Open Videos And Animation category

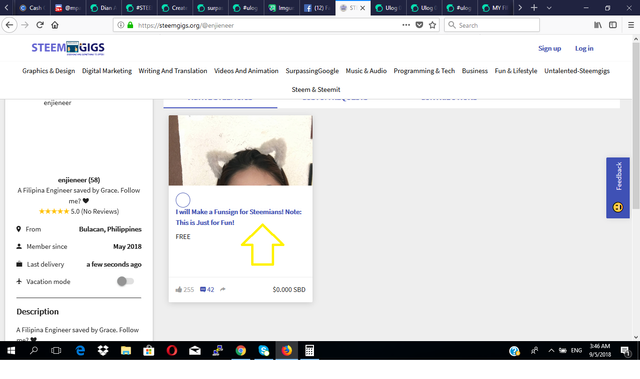pyautogui.click(x=246, y=71)
